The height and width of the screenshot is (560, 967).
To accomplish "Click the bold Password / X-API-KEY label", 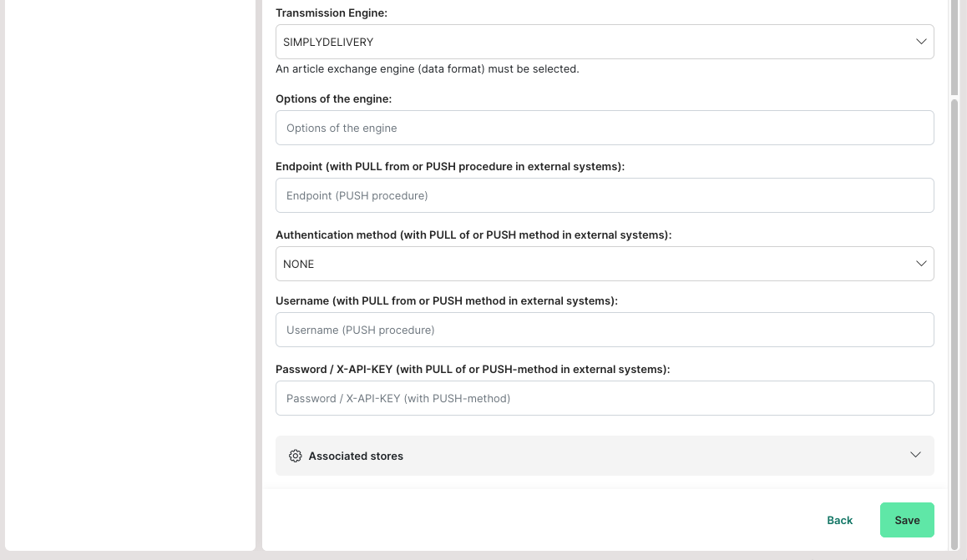I will [473, 369].
